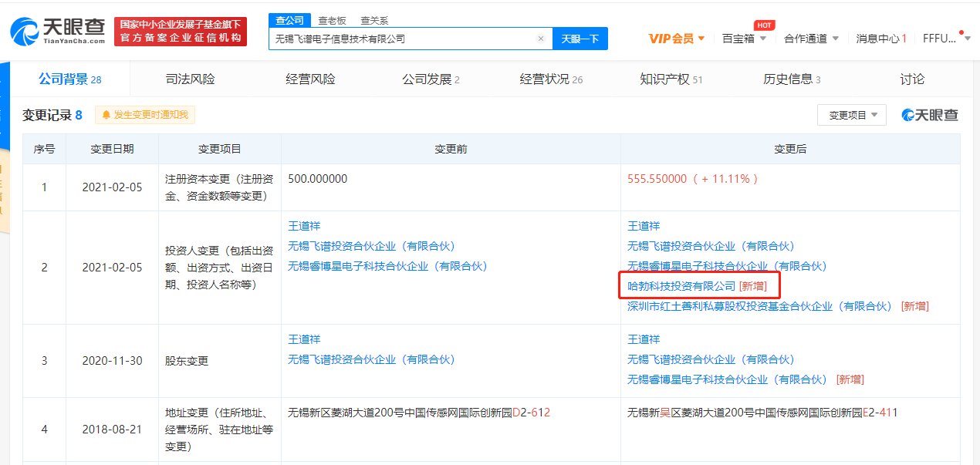The width and height of the screenshot is (980, 465).
Task: Expand the 合作通道 menu
Action: click(x=811, y=39)
